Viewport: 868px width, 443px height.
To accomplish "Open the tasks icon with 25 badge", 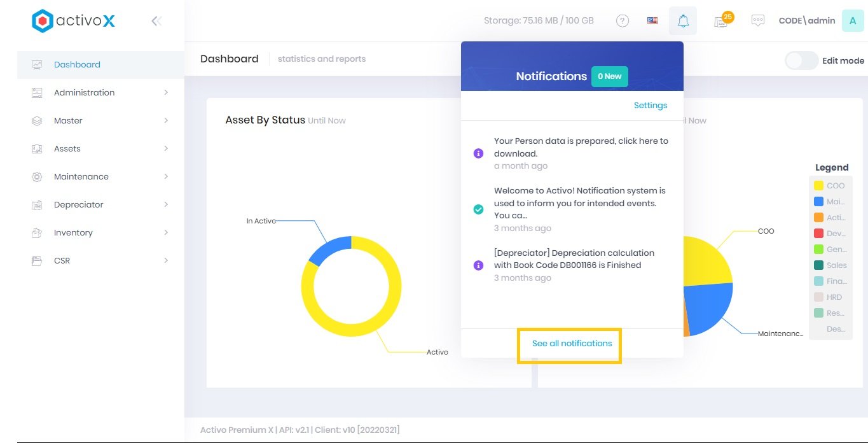I will point(720,22).
